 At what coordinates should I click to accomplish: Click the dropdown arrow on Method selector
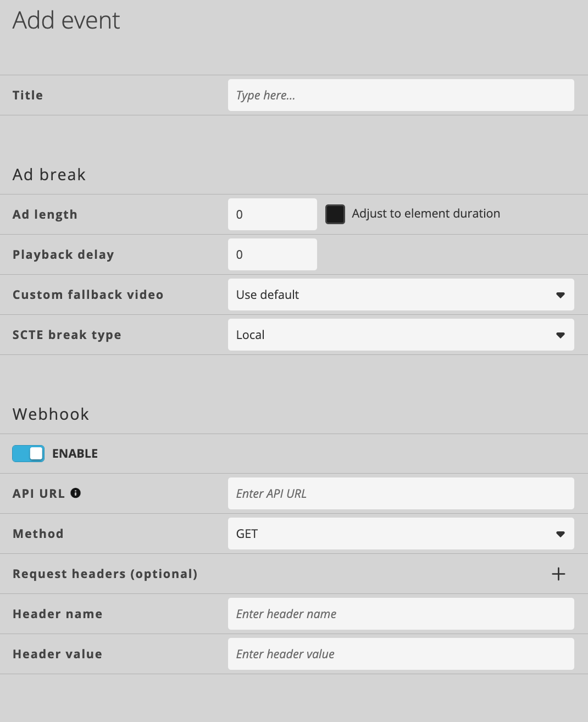click(561, 534)
